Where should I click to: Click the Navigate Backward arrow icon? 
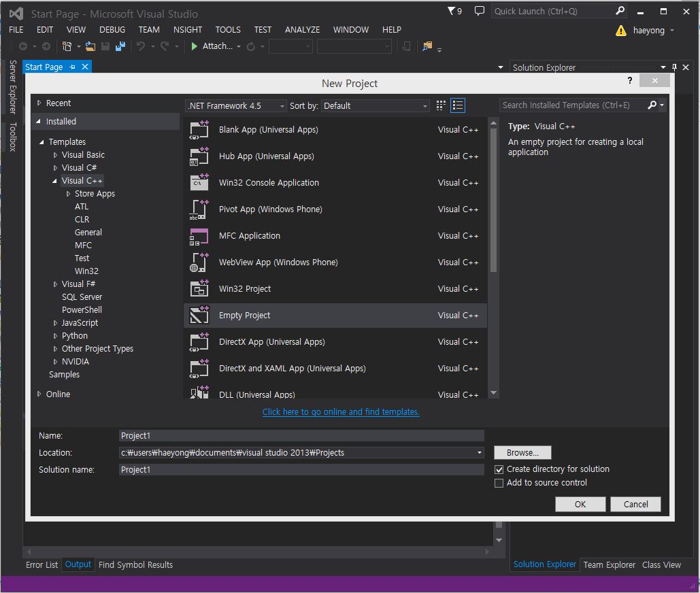(23, 46)
